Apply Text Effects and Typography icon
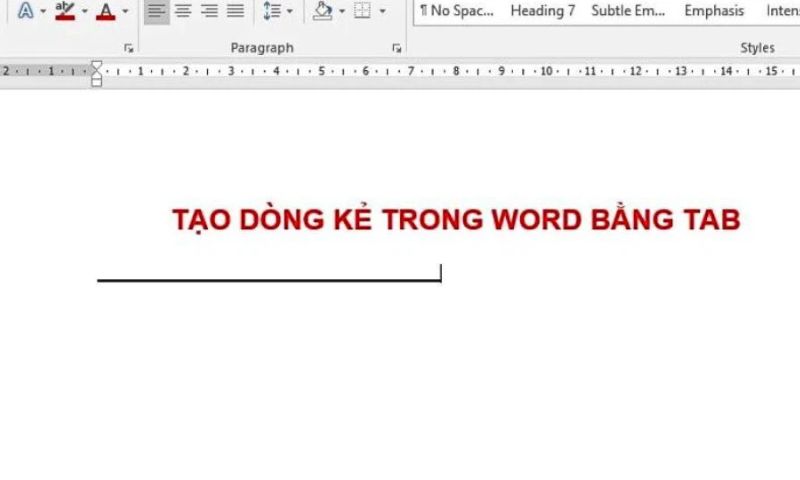 pyautogui.click(x=26, y=11)
